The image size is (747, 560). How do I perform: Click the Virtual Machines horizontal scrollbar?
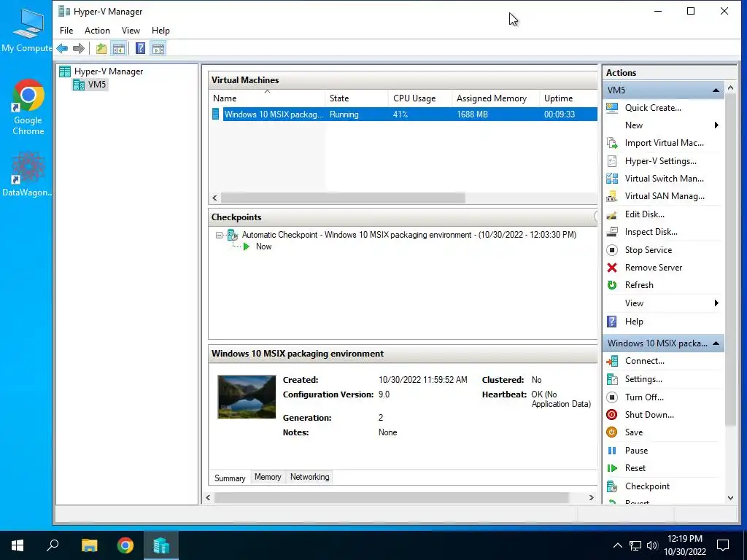pos(343,198)
